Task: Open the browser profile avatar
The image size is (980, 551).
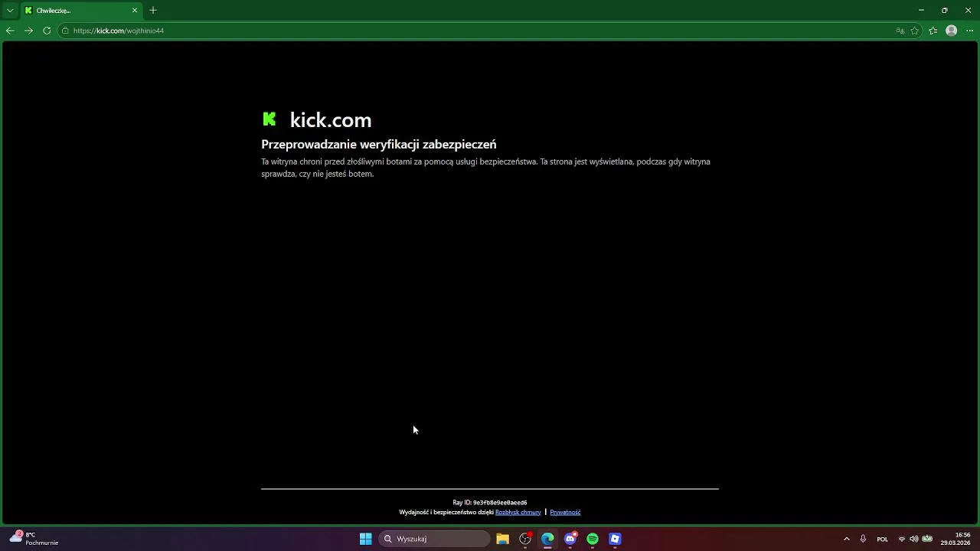Action: pyautogui.click(x=952, y=31)
